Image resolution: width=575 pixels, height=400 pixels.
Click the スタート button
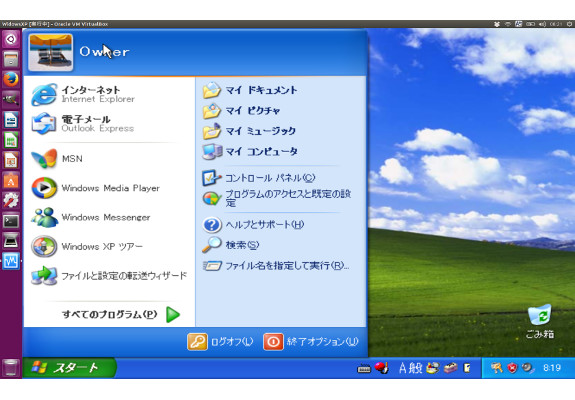click(x=69, y=368)
